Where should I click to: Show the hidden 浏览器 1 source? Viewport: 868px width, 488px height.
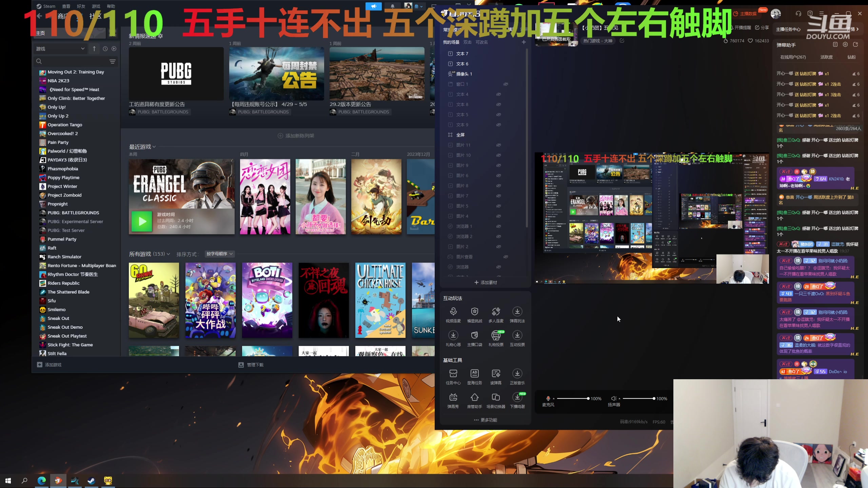pos(499,226)
